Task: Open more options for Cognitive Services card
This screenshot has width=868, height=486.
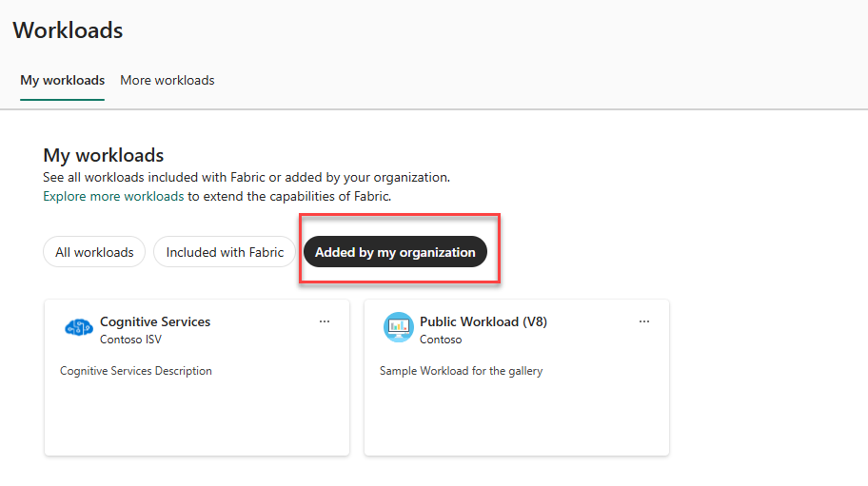Action: tap(325, 321)
